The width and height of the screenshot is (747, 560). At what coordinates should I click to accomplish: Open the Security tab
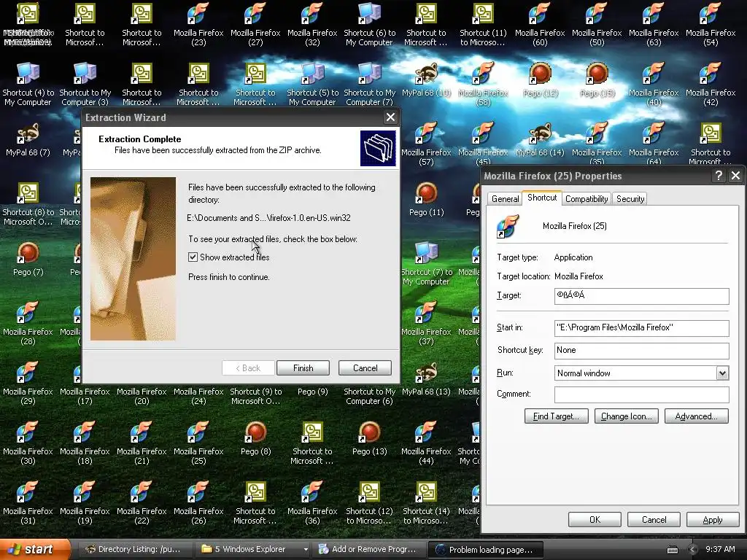tap(630, 199)
